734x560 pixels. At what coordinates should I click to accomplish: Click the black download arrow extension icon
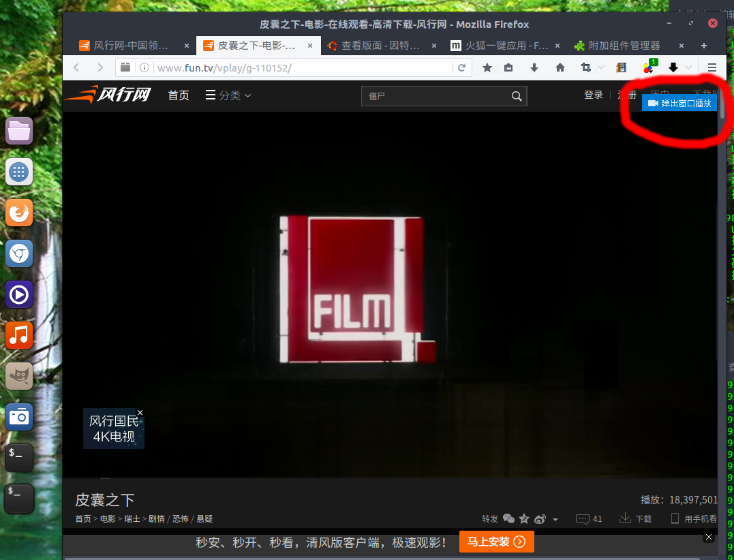click(673, 68)
